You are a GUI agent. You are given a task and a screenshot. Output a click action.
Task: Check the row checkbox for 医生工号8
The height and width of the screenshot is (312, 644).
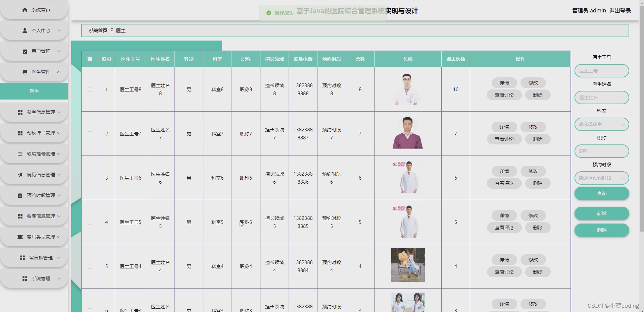coord(90,89)
